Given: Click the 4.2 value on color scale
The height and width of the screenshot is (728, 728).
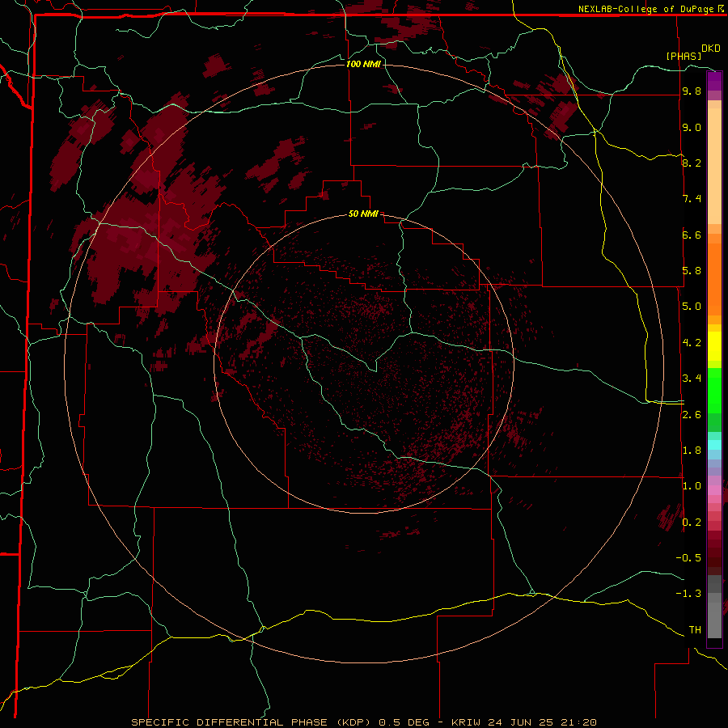Looking at the screenshot, I should click(692, 343).
